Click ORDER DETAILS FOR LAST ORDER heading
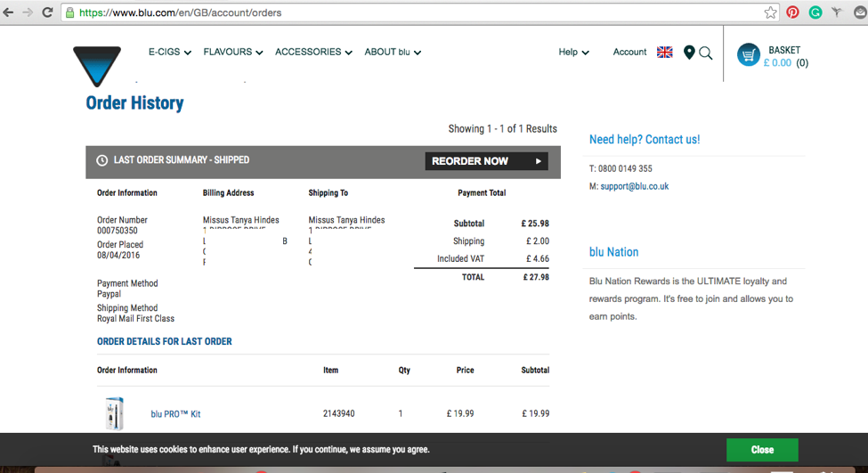This screenshot has height=473, width=868. click(165, 342)
